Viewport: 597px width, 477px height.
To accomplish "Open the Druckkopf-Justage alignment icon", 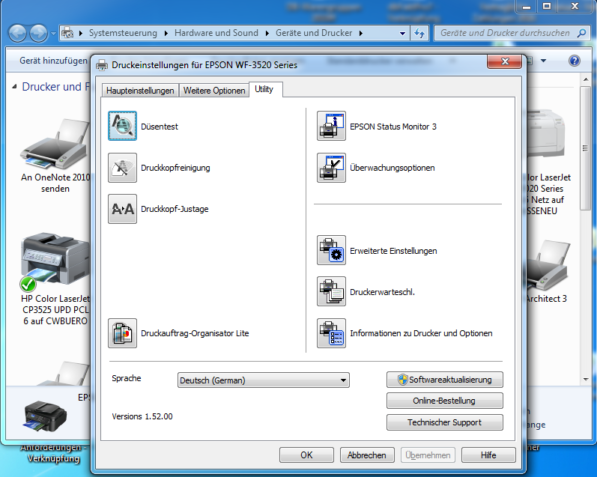I will [122, 209].
